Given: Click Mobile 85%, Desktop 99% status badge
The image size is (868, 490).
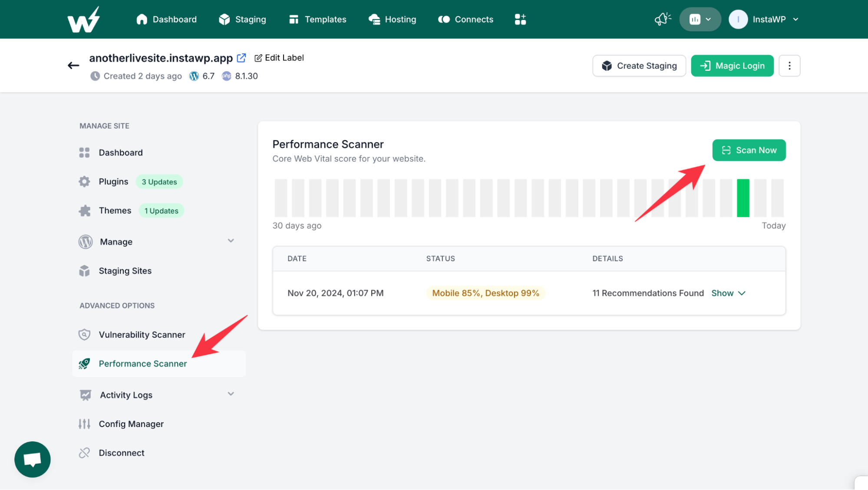Looking at the screenshot, I should pos(485,293).
